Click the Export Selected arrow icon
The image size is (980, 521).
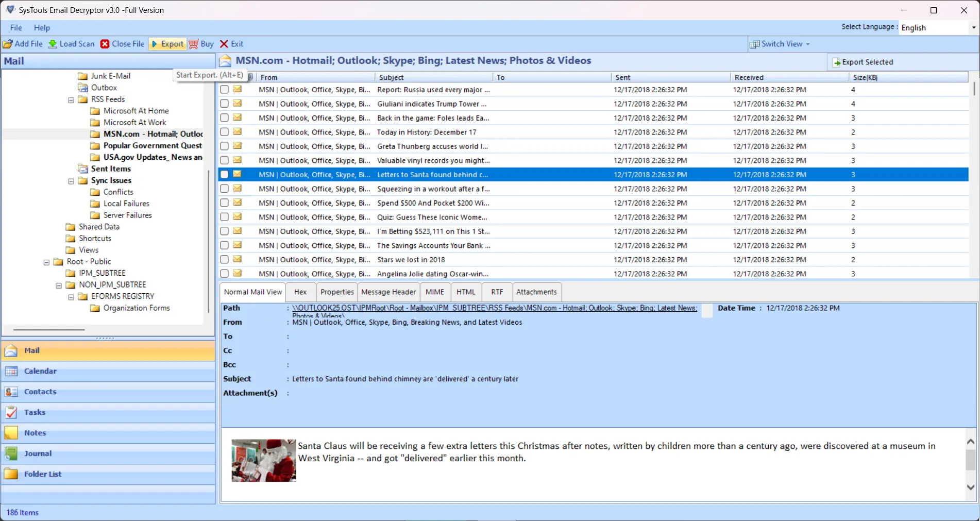tap(837, 62)
